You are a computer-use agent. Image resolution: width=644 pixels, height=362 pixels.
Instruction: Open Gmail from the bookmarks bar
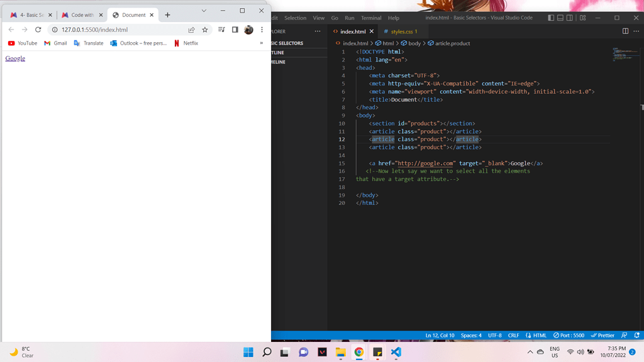coord(55,43)
